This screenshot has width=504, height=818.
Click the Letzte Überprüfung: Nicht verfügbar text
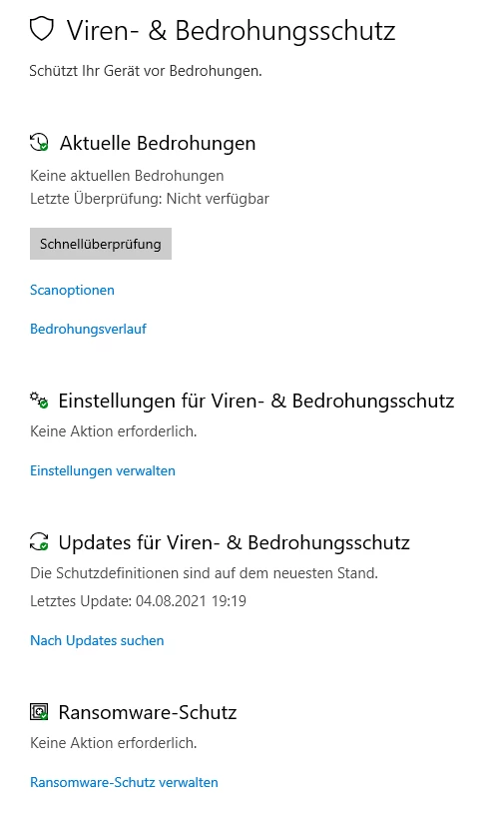pos(150,199)
